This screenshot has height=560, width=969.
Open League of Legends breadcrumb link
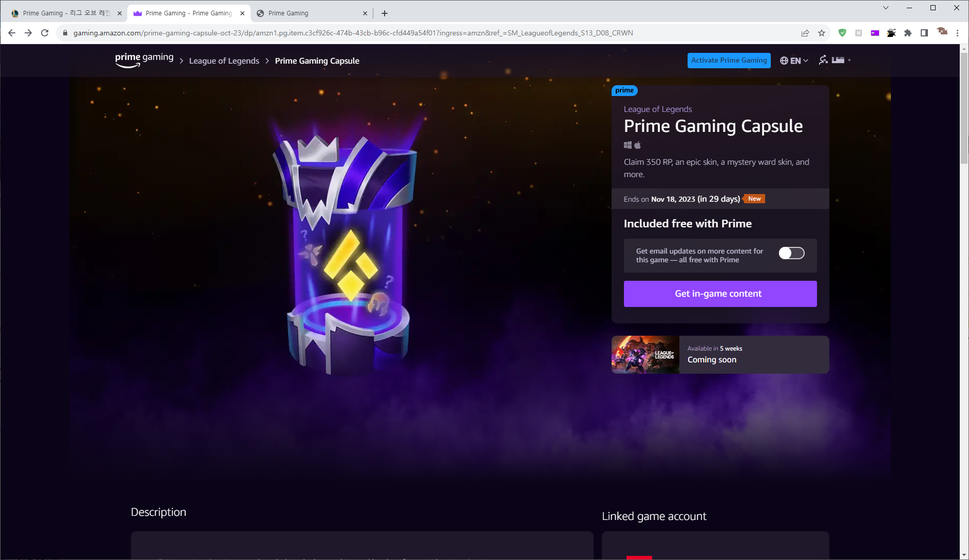224,61
